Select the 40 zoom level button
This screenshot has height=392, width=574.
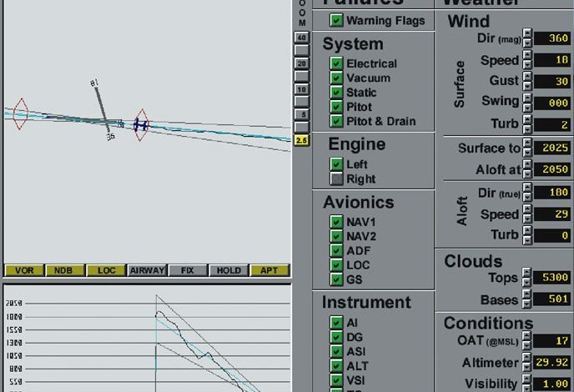point(302,38)
